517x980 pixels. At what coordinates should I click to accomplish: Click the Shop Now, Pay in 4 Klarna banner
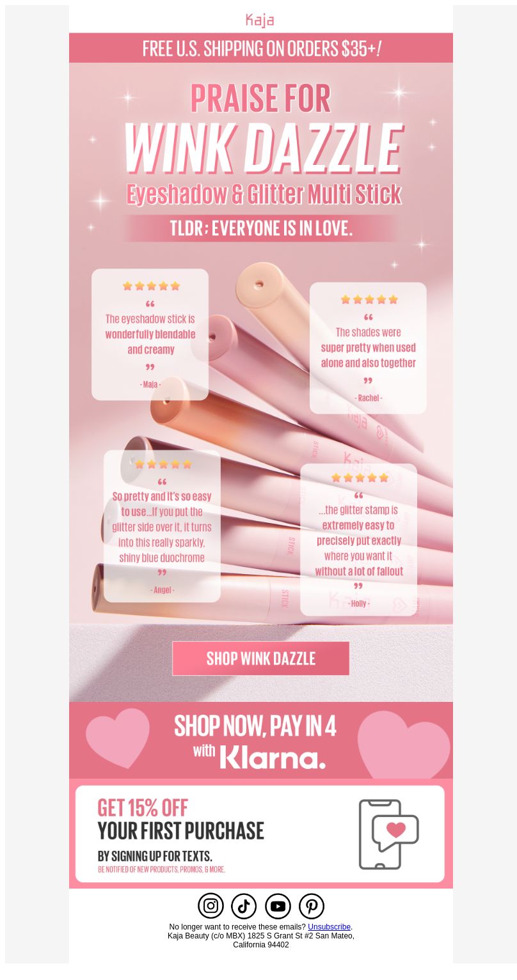click(261, 740)
